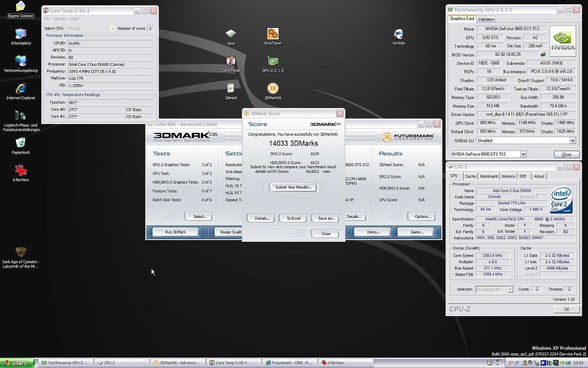Switch to the Mainboard tab in CPU-Z
Screen dimensions: 588x368
point(489,176)
